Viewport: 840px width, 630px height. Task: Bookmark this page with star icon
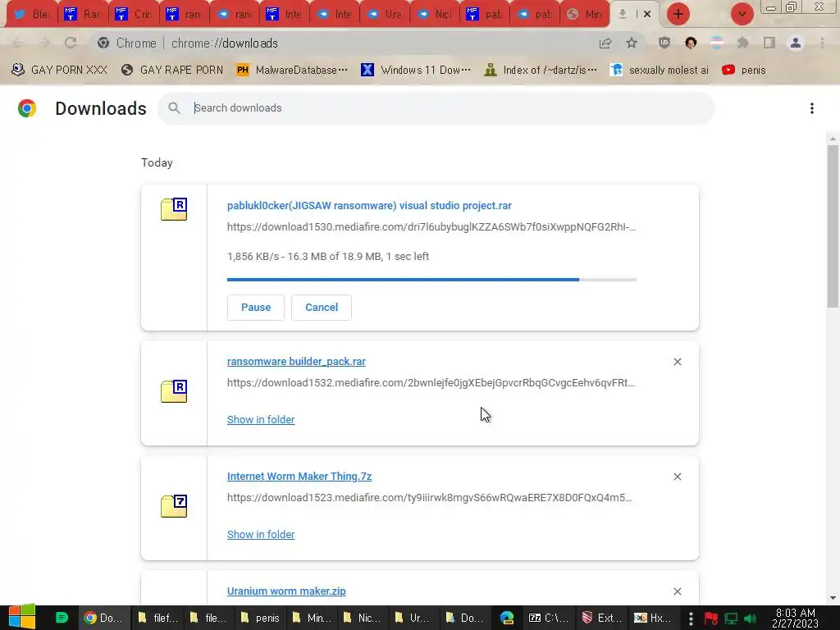[x=632, y=43]
